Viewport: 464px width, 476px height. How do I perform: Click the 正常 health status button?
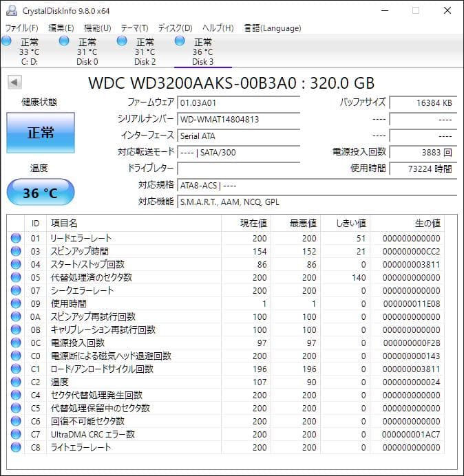(41, 133)
